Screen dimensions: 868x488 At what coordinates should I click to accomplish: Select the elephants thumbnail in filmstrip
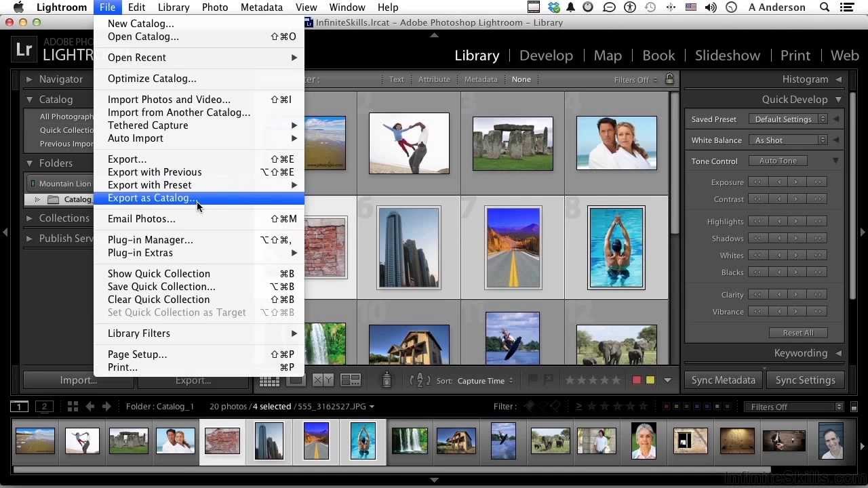click(x=551, y=441)
